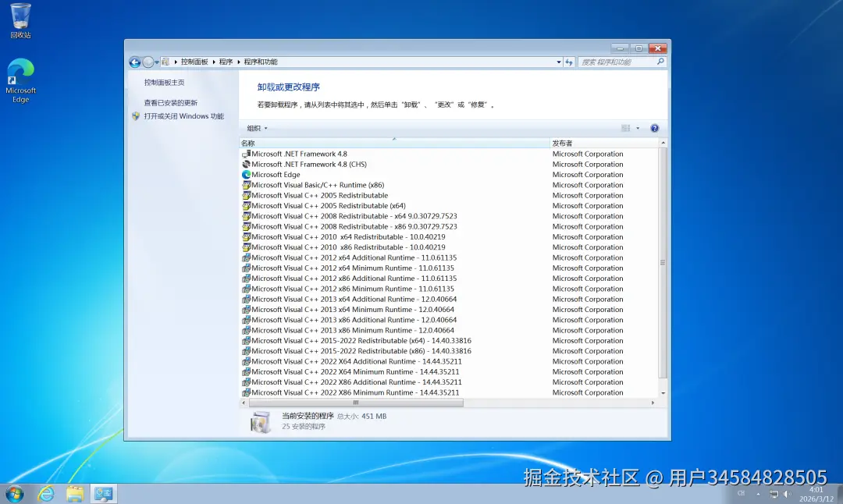Viewport: 843px width, 504px height.
Task: Go to 控制面板 breadcrumb
Action: tap(194, 62)
